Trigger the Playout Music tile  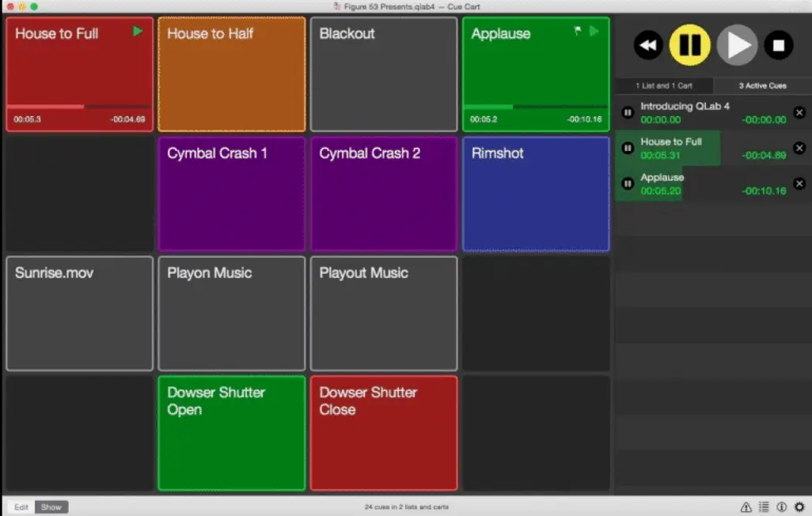click(384, 313)
